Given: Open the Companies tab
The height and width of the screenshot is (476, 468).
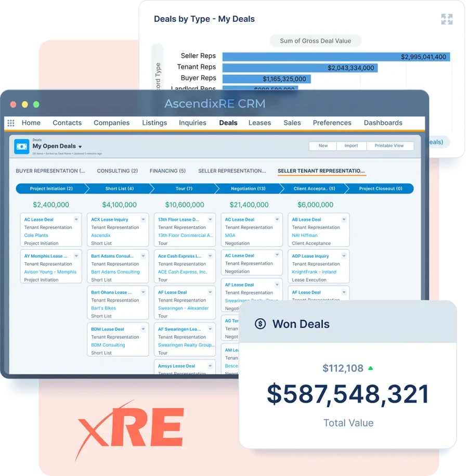Looking at the screenshot, I should coord(111,123).
